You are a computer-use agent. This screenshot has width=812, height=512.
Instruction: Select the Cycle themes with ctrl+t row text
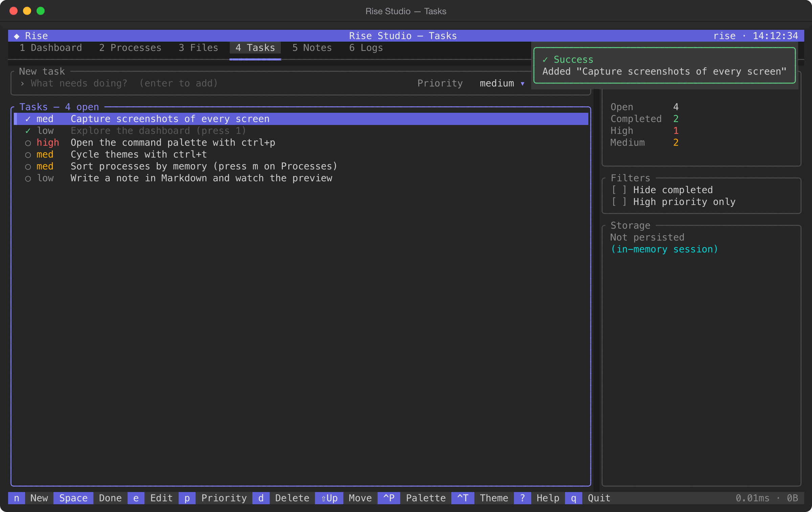point(139,155)
